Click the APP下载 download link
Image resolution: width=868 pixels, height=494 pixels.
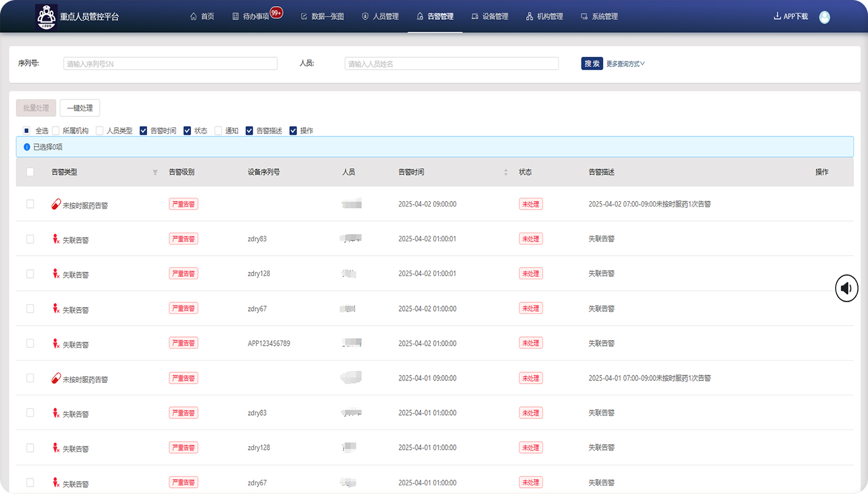791,17
